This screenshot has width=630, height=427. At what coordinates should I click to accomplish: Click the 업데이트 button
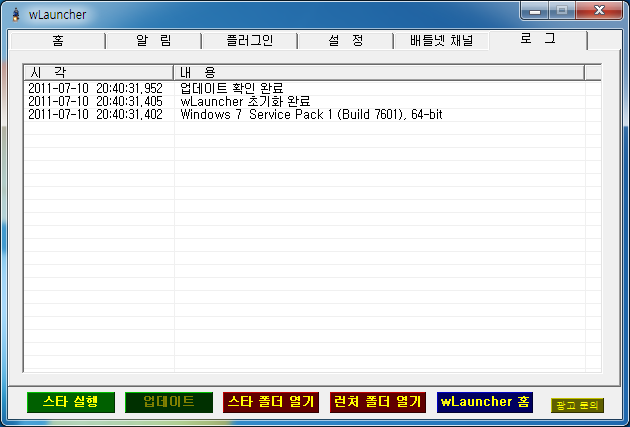[x=169, y=402]
